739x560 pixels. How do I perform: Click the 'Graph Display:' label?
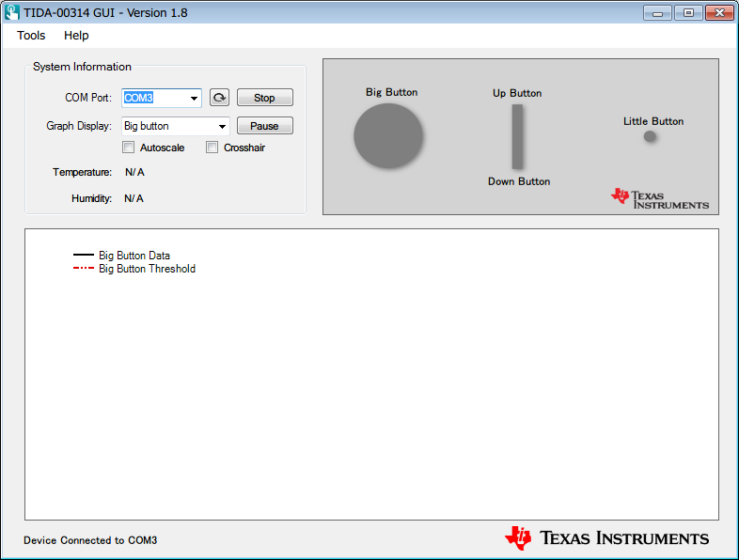tap(79, 126)
